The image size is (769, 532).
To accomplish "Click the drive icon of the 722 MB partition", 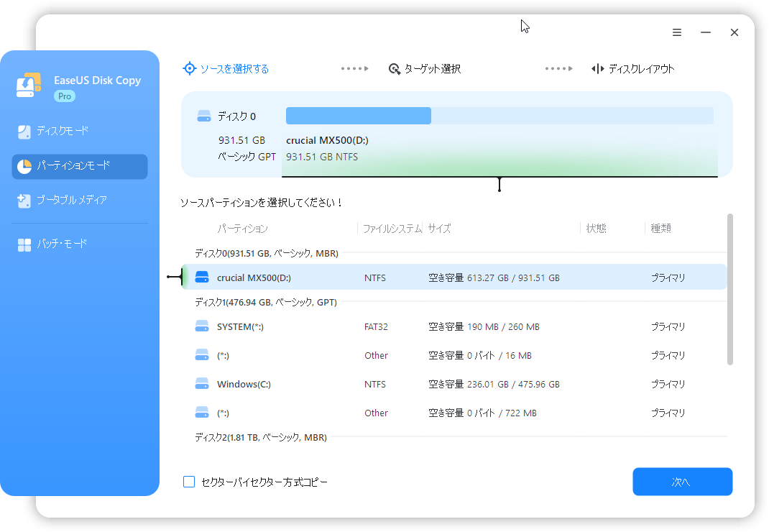I will (x=202, y=413).
